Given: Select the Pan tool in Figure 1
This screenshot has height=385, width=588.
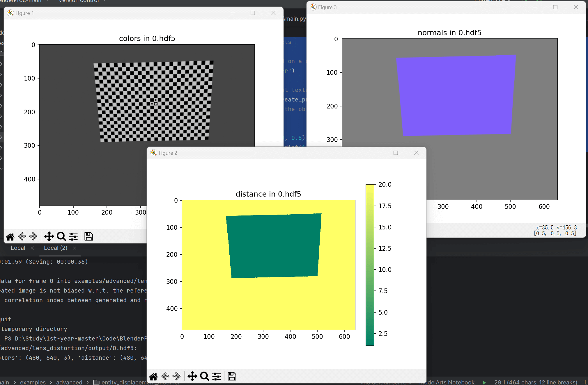Looking at the screenshot, I should (x=49, y=237).
